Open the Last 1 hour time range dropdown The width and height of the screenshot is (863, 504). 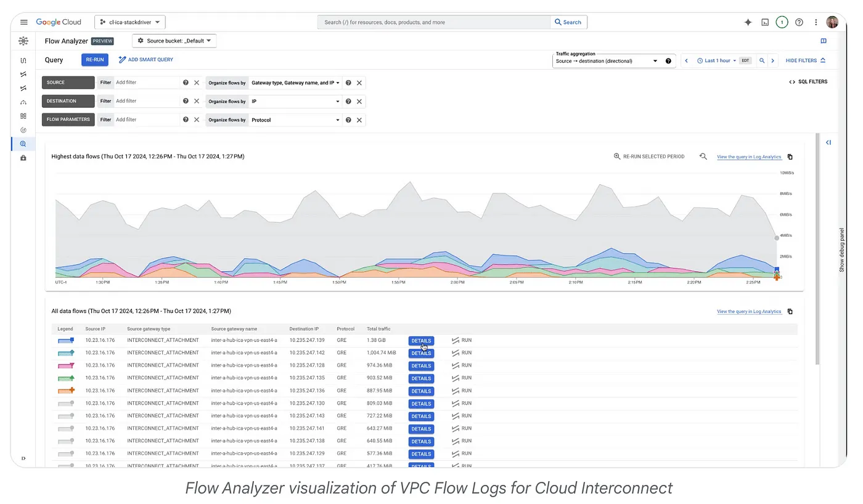[716, 60]
